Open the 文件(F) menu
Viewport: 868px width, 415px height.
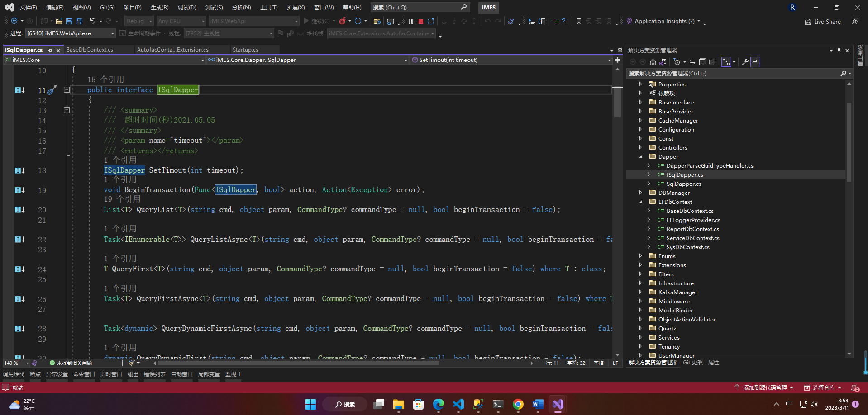coord(28,7)
